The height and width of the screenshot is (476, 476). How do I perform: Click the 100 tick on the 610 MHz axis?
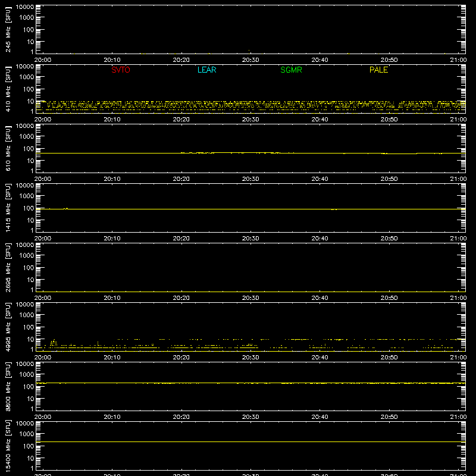[29, 149]
